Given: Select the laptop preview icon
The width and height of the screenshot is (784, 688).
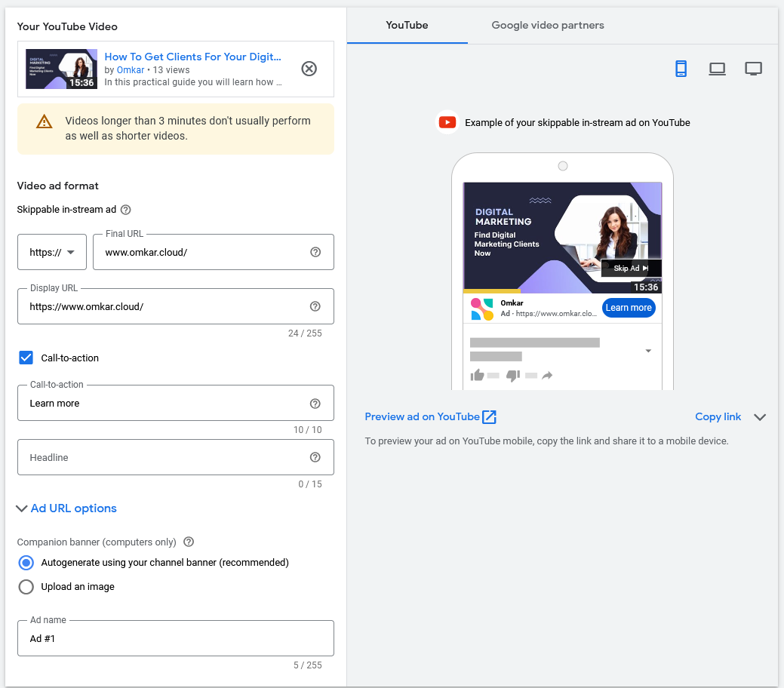Looking at the screenshot, I should point(717,69).
